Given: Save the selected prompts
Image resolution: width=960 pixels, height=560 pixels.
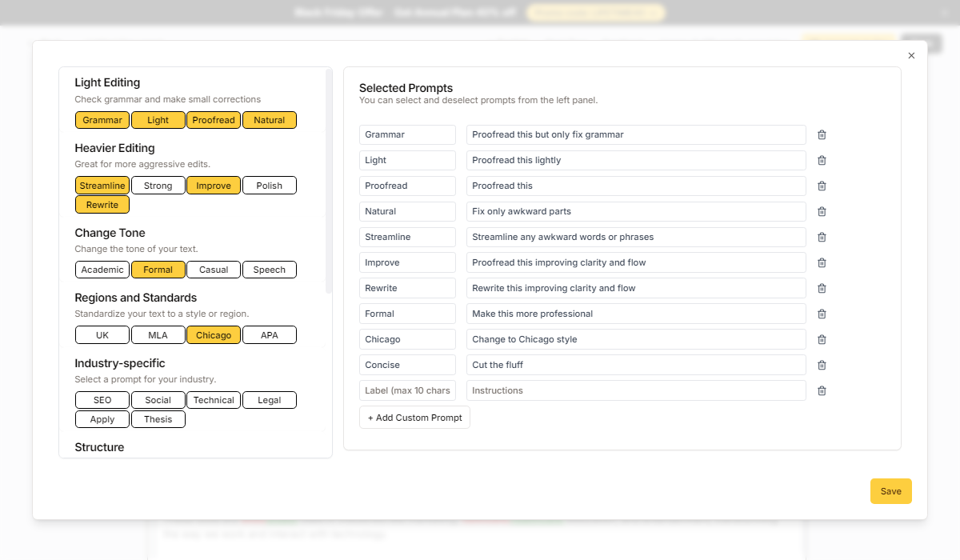Looking at the screenshot, I should pos(890,491).
